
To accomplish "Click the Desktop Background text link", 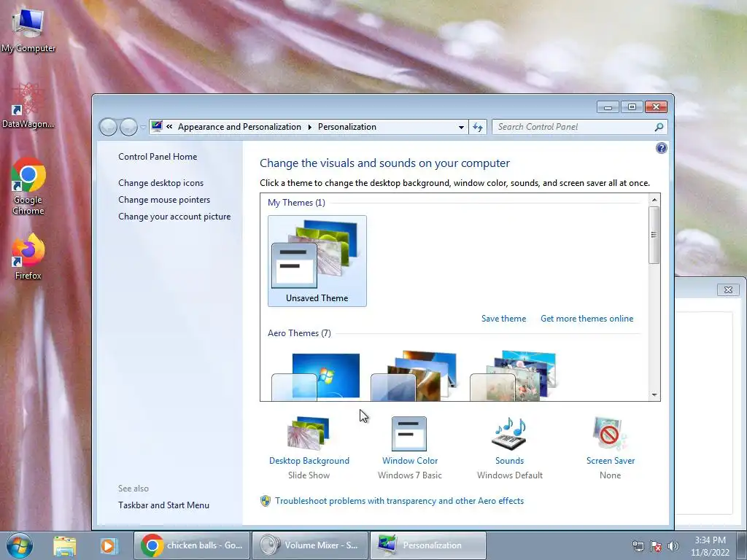I will pyautogui.click(x=309, y=461).
